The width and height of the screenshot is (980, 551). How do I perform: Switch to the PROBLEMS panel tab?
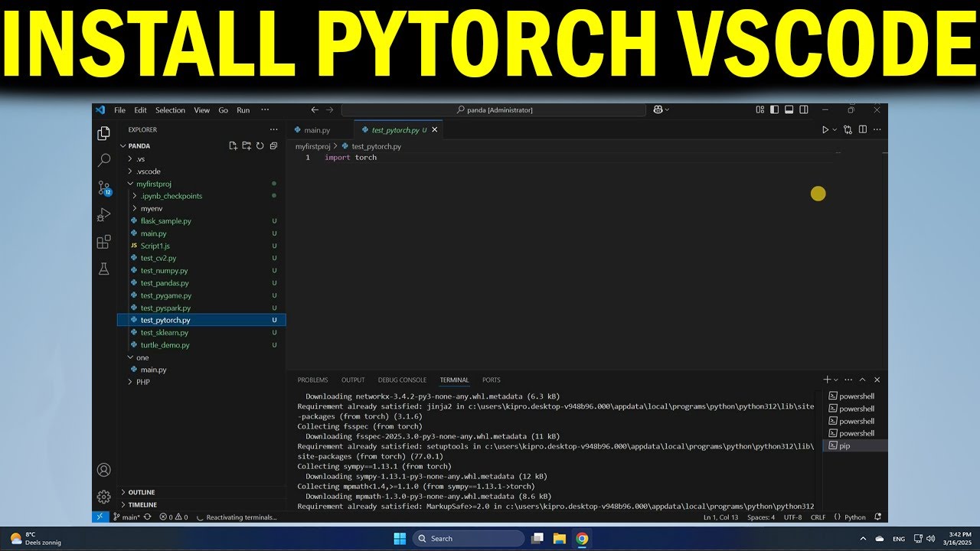point(312,380)
